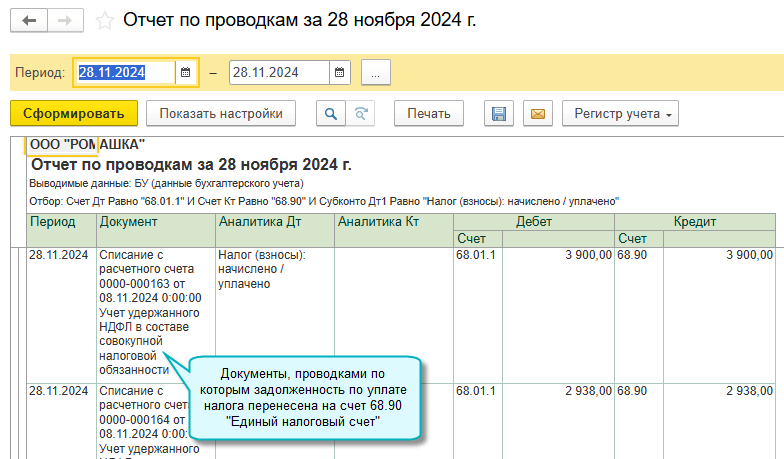The height and width of the screenshot is (459, 784).
Task: Save report with floppy disk icon
Action: [498, 114]
